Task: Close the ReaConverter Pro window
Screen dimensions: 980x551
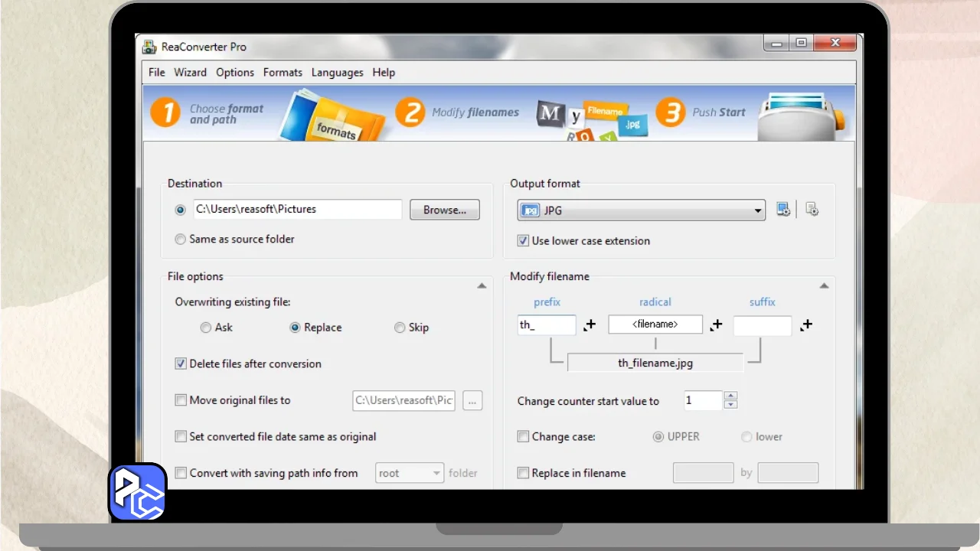Action: tap(835, 44)
